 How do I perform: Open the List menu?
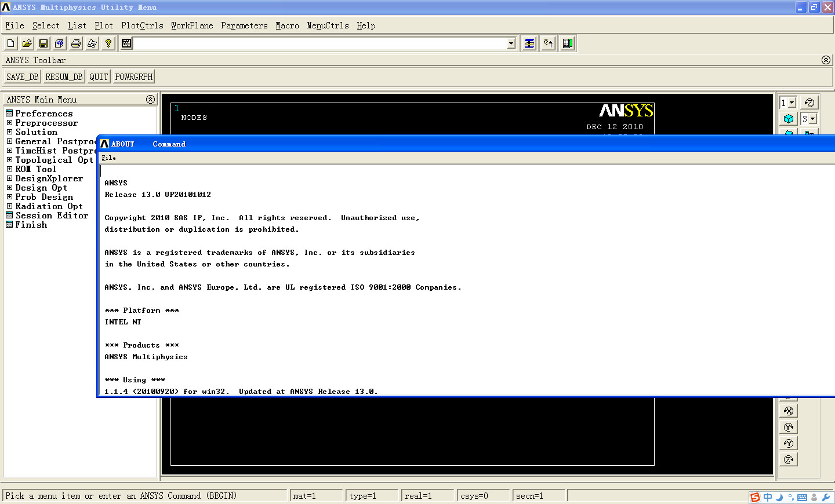(x=77, y=25)
